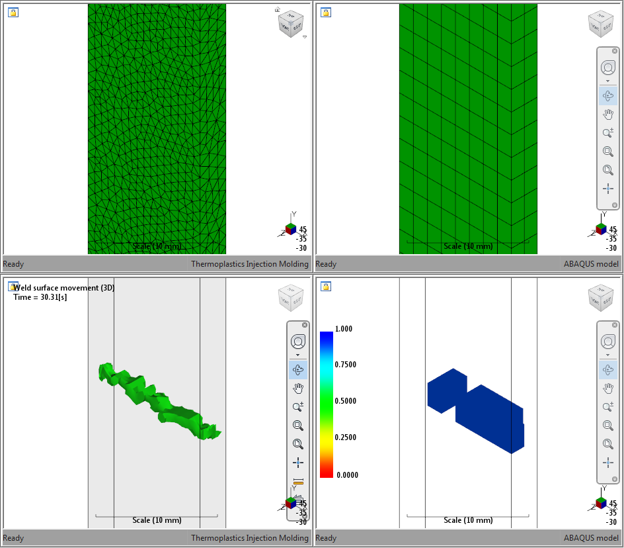Select Zoom All tool in bottom-right pane
The height and width of the screenshot is (548, 624).
point(608,444)
